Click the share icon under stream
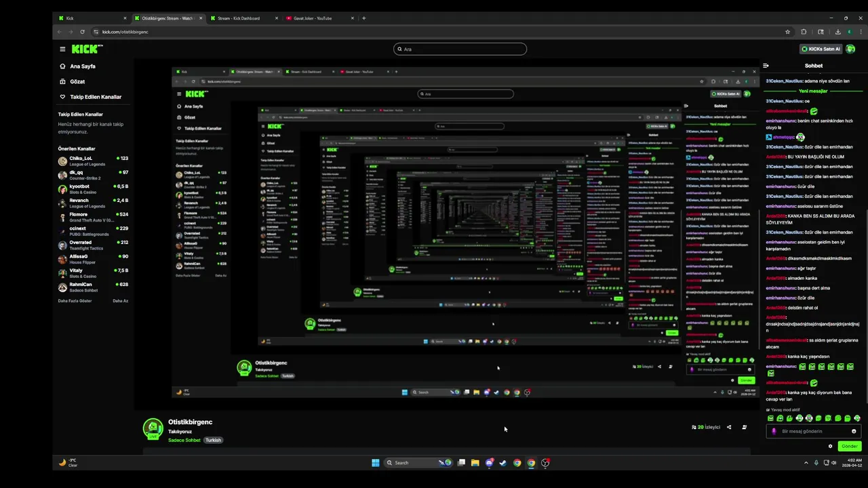The height and width of the screenshot is (488, 868). (x=729, y=427)
